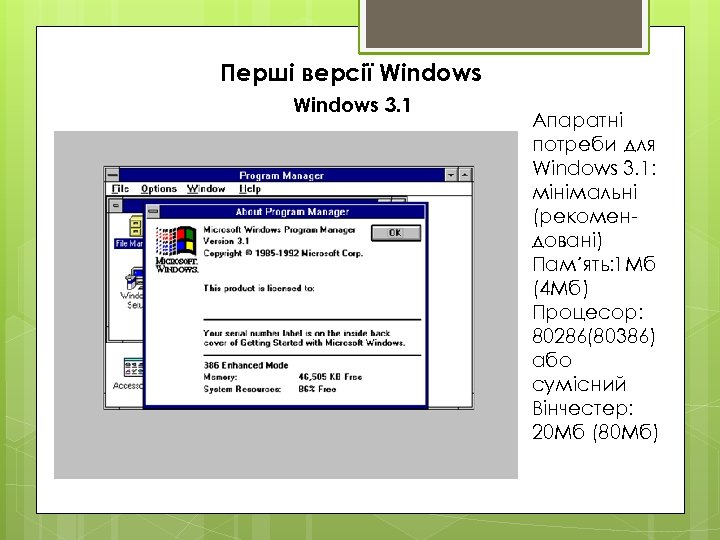Viewport: 720px width, 540px height.
Task: Click the slide title 'Перші версії Windows'
Action: (351, 73)
